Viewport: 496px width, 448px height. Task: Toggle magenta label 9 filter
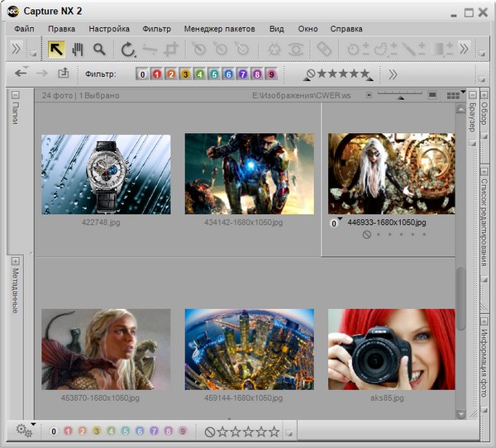coord(271,74)
